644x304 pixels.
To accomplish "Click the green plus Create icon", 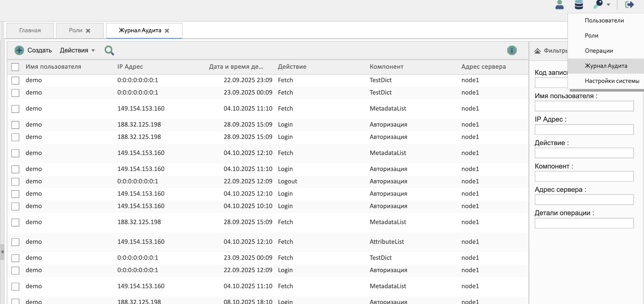I will point(19,50).
